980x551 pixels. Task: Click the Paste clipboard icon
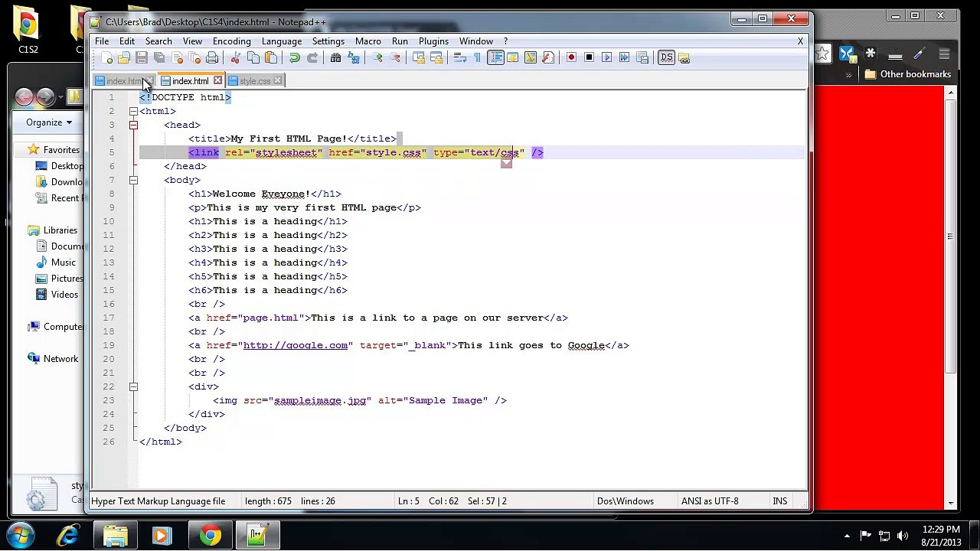(x=271, y=58)
